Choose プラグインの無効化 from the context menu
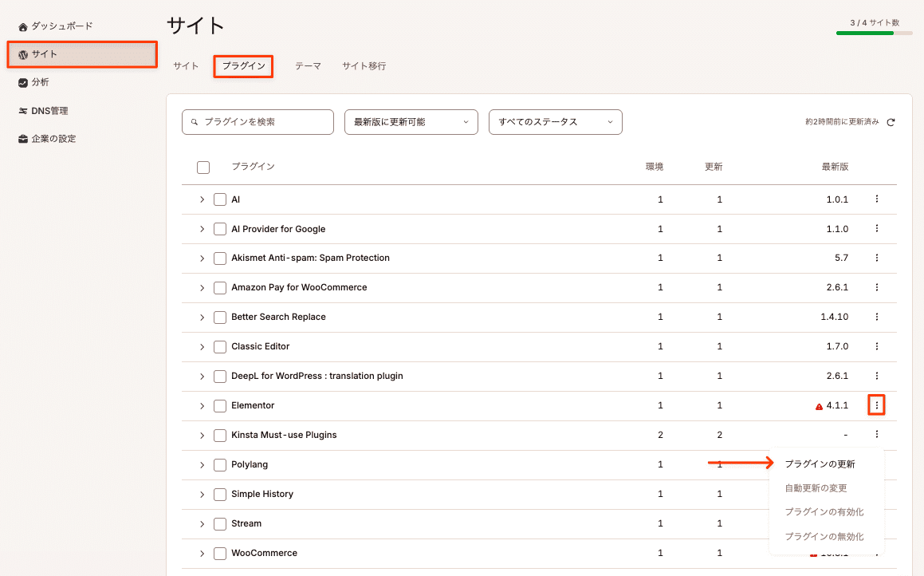 tap(824, 536)
